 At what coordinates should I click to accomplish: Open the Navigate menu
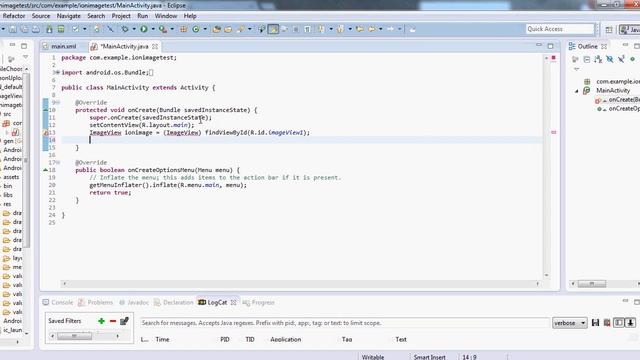(69, 16)
